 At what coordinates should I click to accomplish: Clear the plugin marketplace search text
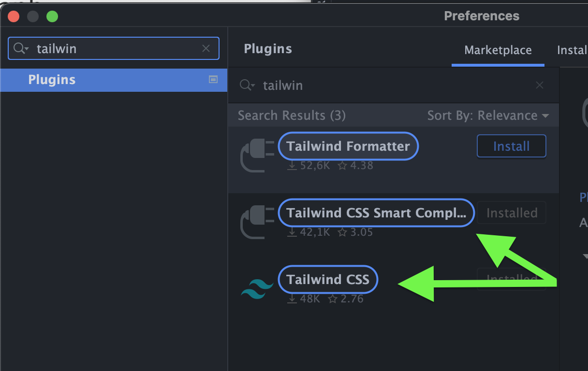click(540, 86)
